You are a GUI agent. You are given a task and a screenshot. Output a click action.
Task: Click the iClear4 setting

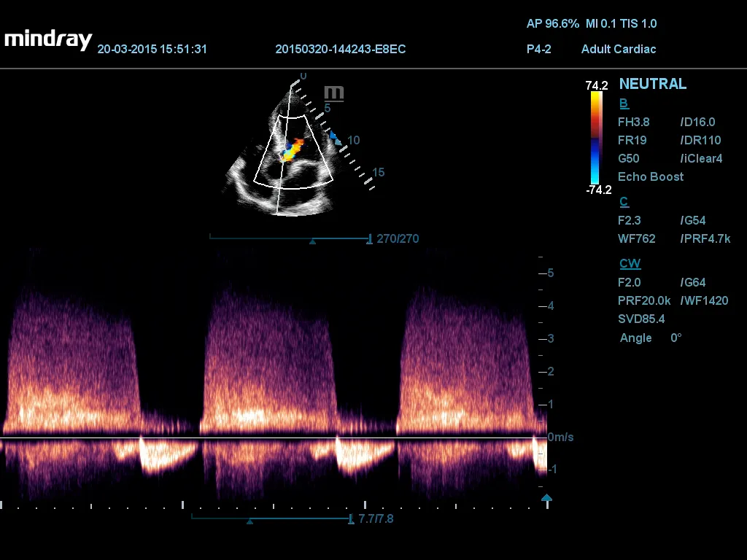(x=701, y=158)
